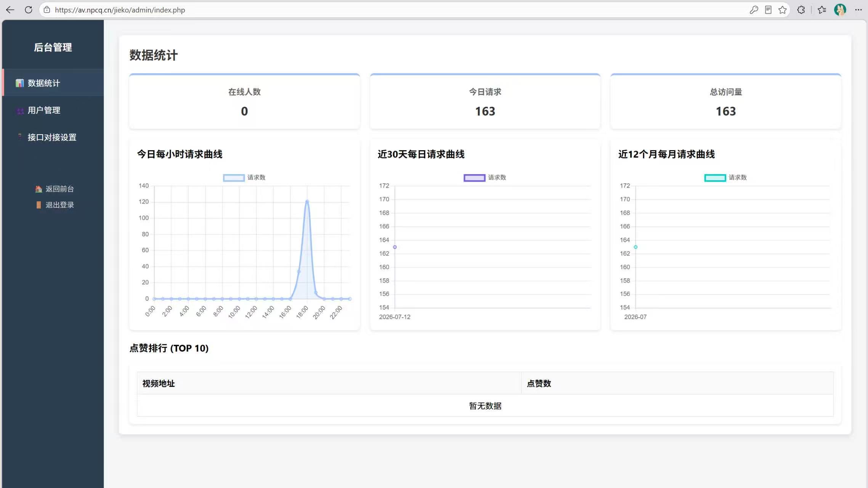868x488 pixels.
Task: Click the 点赞排行 (TOP 10) heading
Action: point(169,348)
